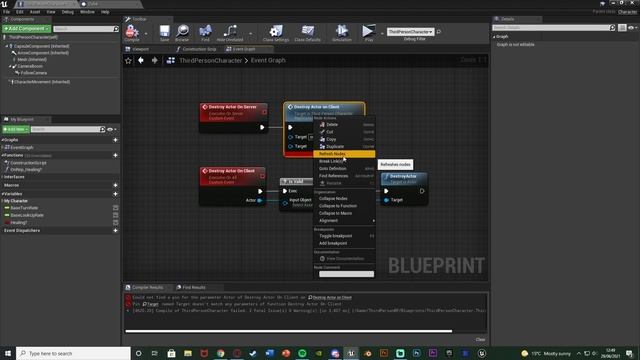The image size is (640, 360).
Task: Click Add breakpoint
Action: coord(344,243)
